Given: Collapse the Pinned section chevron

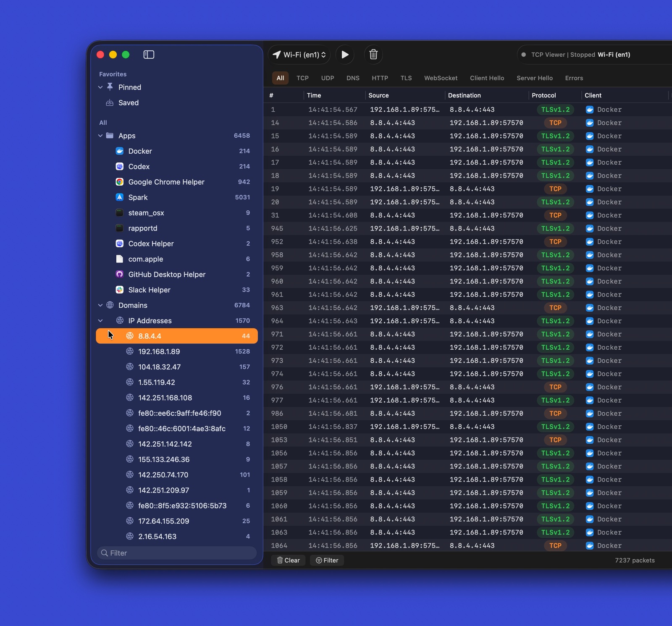Looking at the screenshot, I should point(100,87).
